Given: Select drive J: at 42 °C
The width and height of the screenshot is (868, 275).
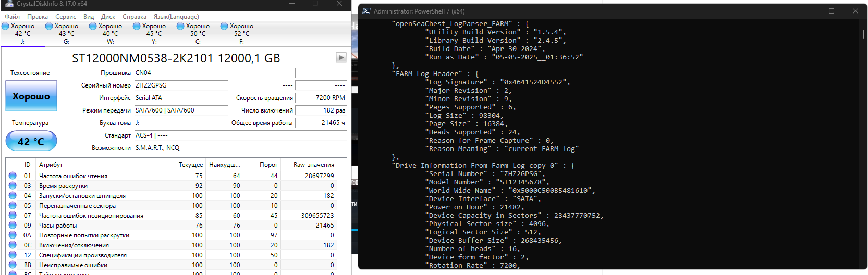Looking at the screenshot, I should tap(22, 33).
